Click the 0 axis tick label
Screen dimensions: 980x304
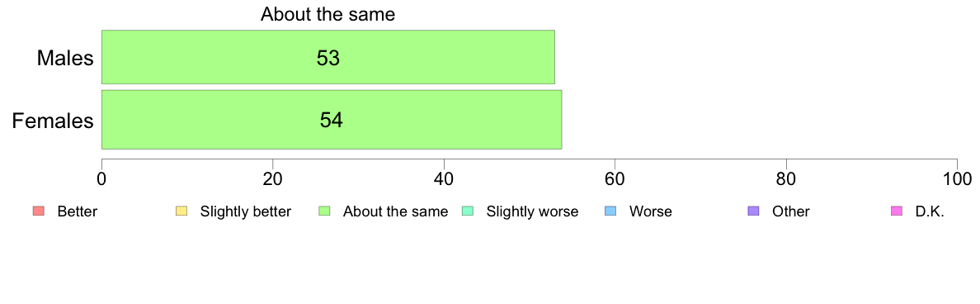(x=101, y=178)
